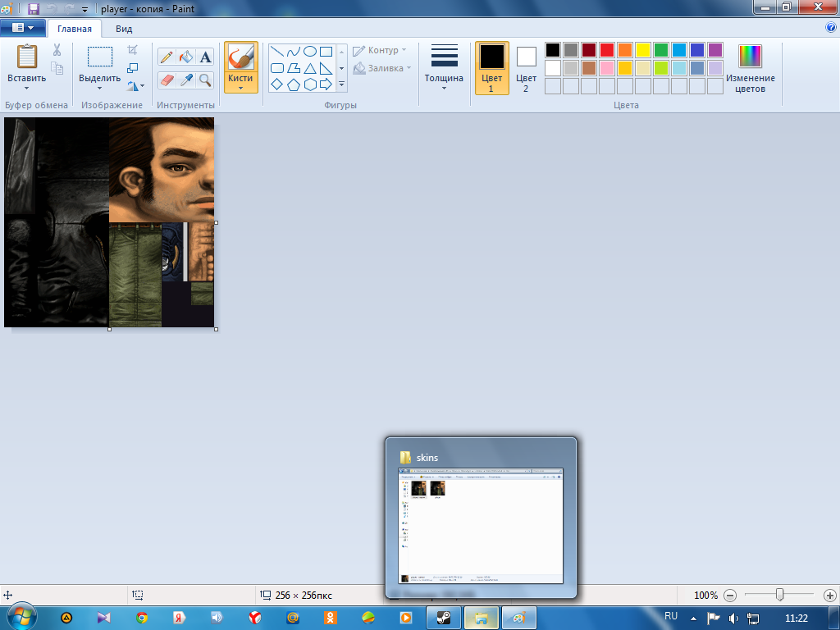Open the Paint file menu button
Image resolution: width=840 pixels, height=630 pixels.
coord(22,28)
